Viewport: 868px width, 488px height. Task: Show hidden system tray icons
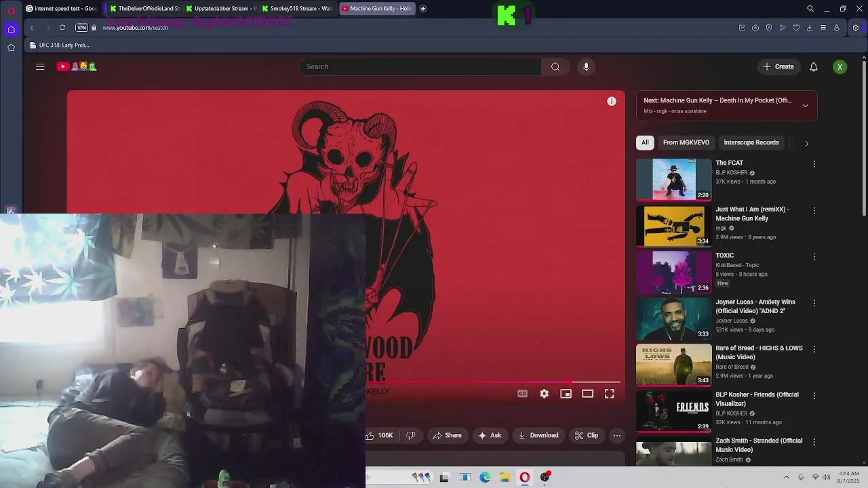[x=787, y=477]
